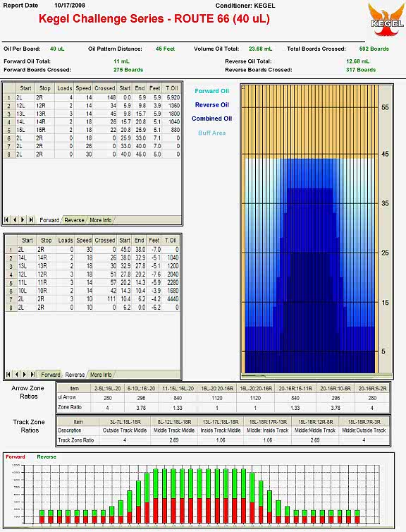
Task: Click 45 distance marker on lane graph
Action: coord(385,154)
